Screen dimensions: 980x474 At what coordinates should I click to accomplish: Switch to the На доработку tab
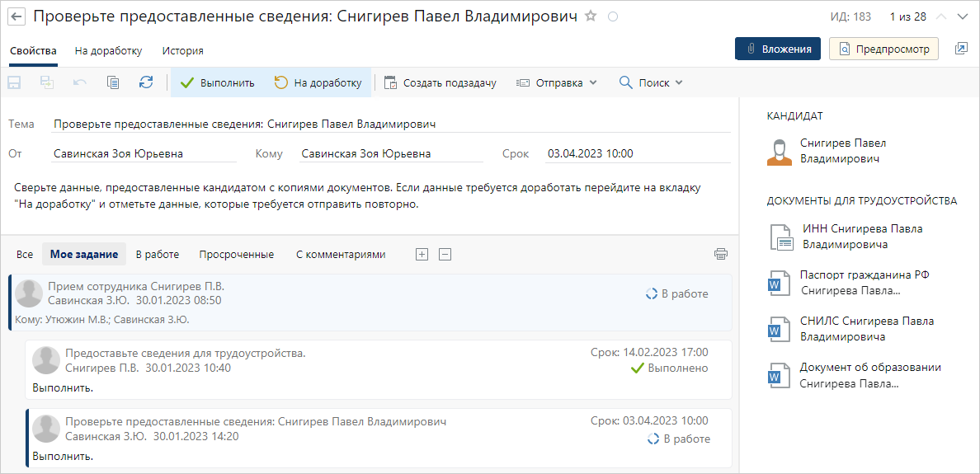tap(108, 50)
